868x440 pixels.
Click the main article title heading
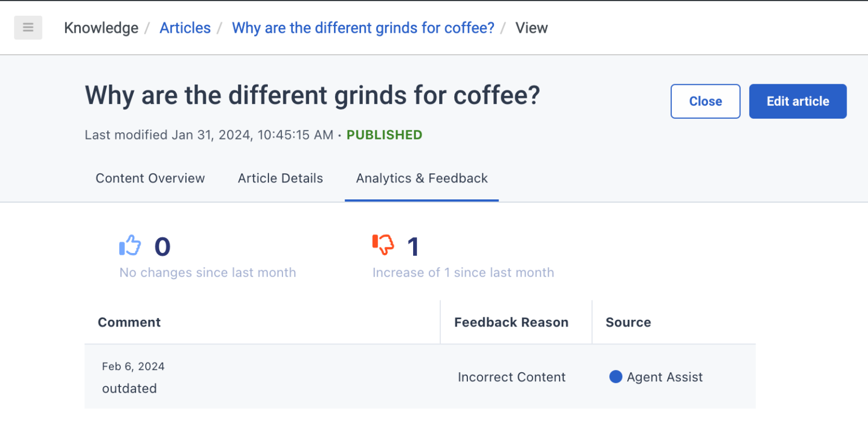click(313, 95)
